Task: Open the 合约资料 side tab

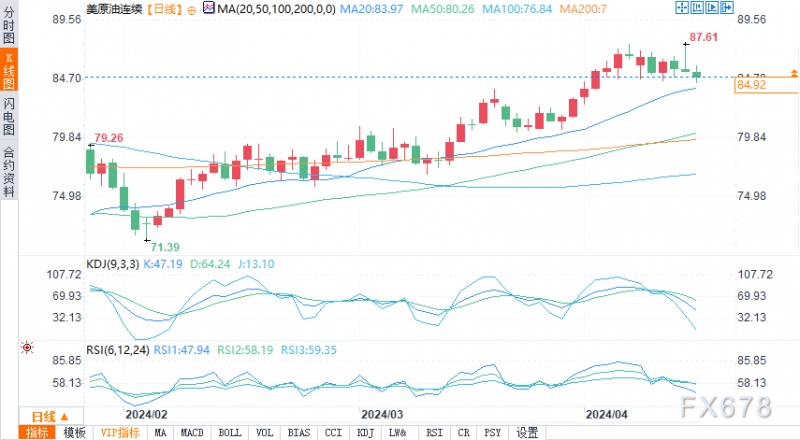Action: coord(9,171)
